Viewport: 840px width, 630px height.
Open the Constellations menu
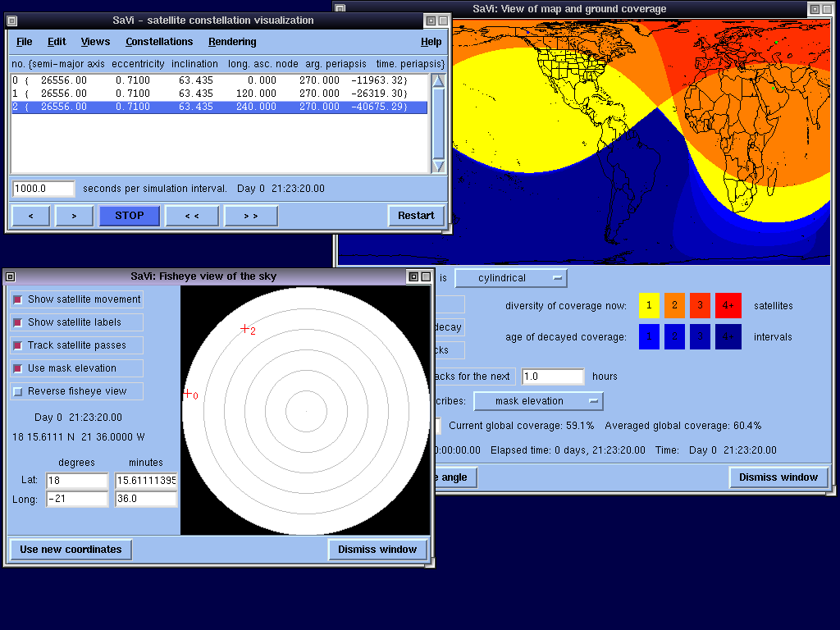tap(159, 42)
